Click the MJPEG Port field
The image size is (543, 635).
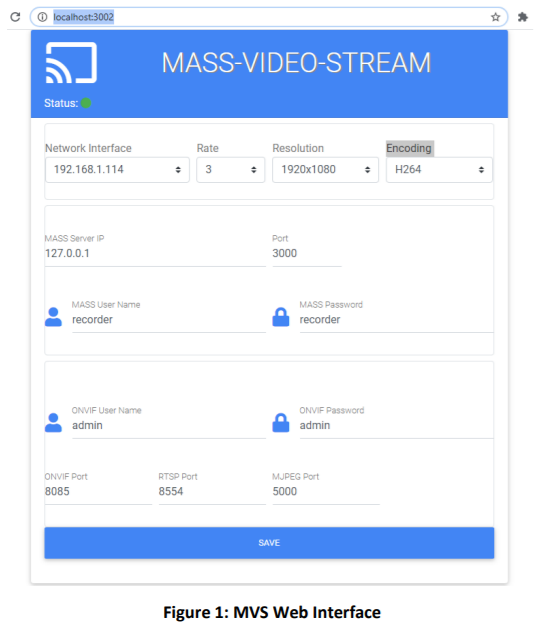click(x=326, y=492)
